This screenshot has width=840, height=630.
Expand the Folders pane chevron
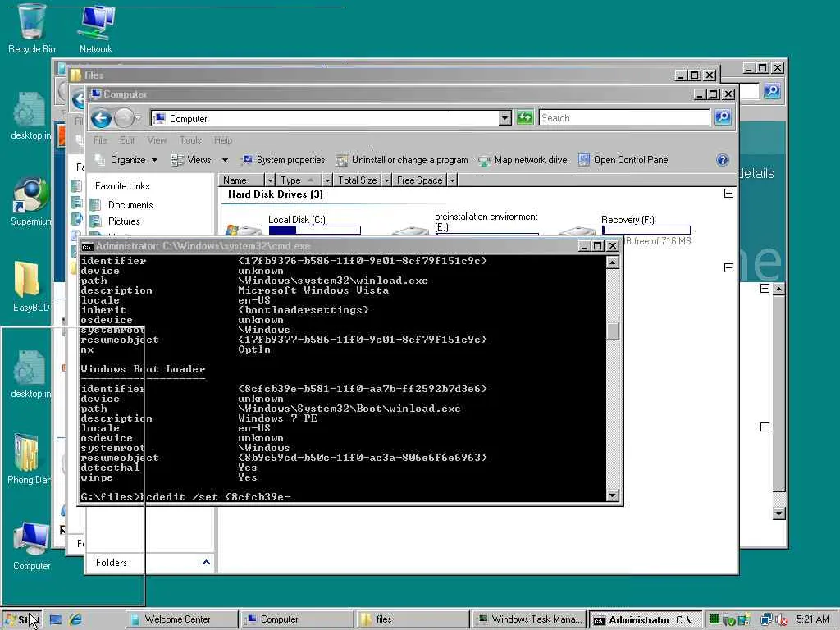coord(206,562)
